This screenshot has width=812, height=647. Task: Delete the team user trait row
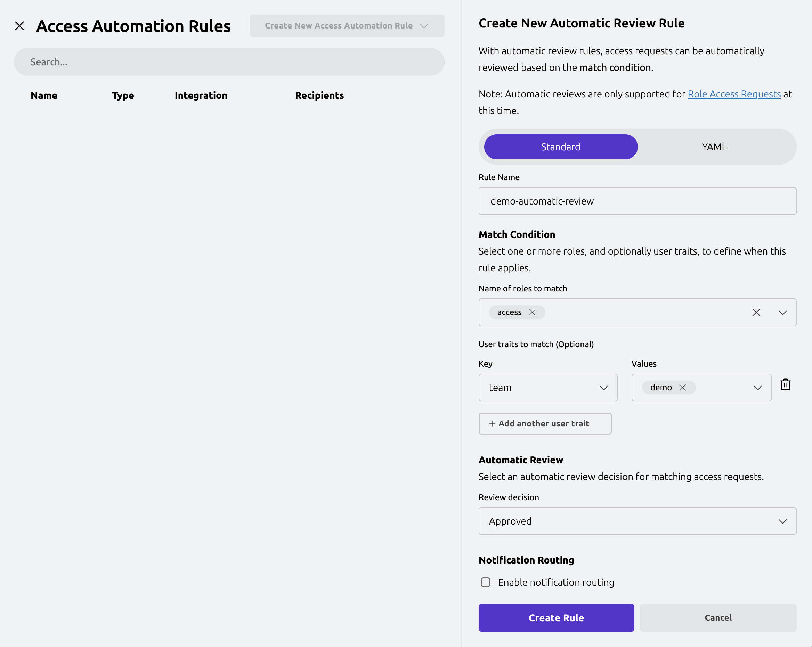pyautogui.click(x=786, y=384)
